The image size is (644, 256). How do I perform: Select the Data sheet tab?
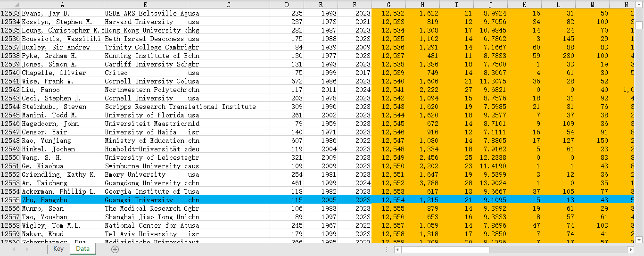(83, 249)
